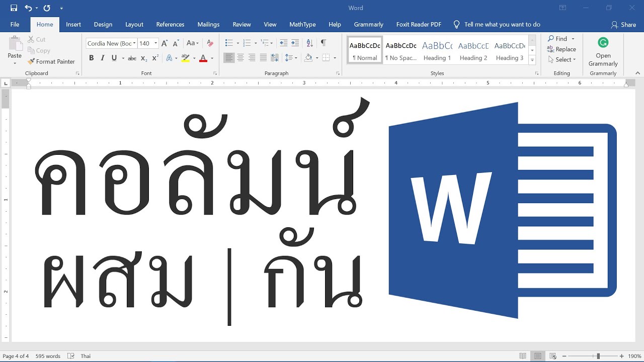Open Font dialog launcher
The width and height of the screenshot is (644, 362).
click(x=215, y=73)
